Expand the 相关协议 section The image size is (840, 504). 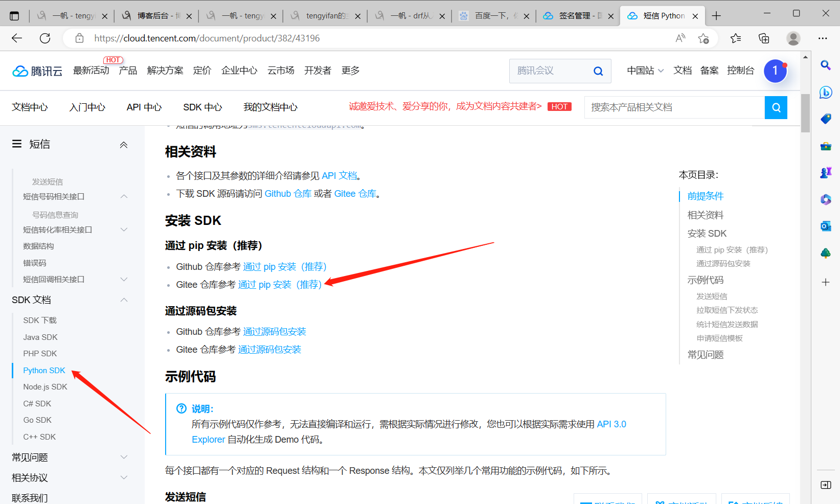(124, 477)
